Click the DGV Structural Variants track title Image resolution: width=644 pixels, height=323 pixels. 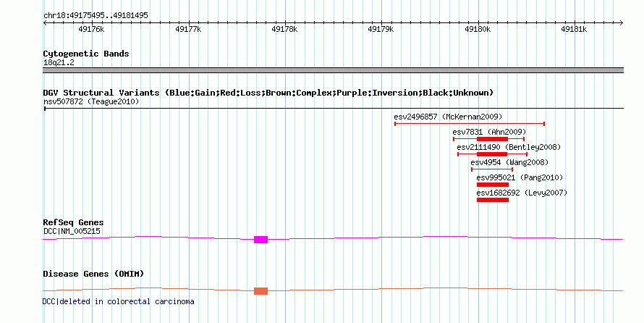pyautogui.click(x=268, y=93)
